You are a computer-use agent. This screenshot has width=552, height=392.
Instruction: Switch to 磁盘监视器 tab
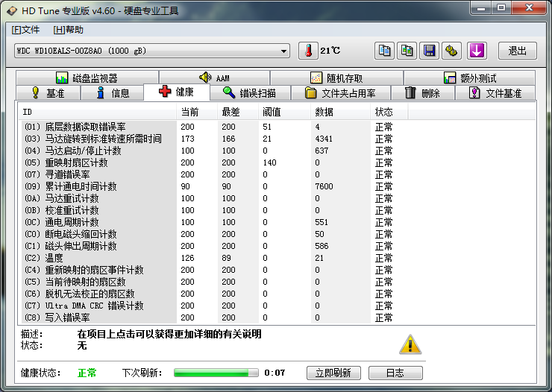(87, 78)
